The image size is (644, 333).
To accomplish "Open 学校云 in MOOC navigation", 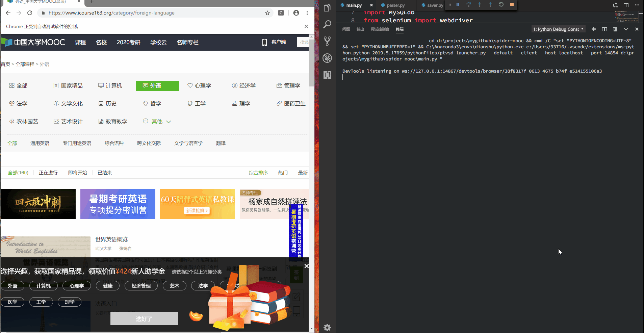I will click(158, 42).
